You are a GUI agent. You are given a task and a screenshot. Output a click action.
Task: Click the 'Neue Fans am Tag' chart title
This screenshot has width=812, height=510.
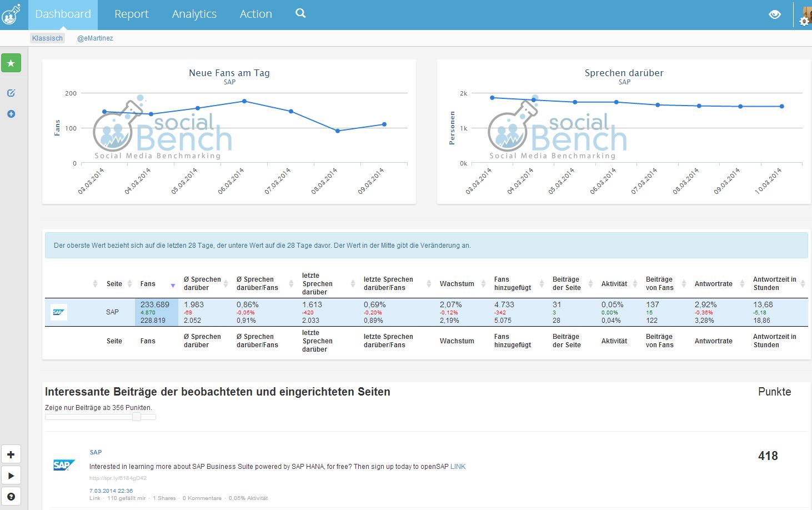click(x=229, y=73)
